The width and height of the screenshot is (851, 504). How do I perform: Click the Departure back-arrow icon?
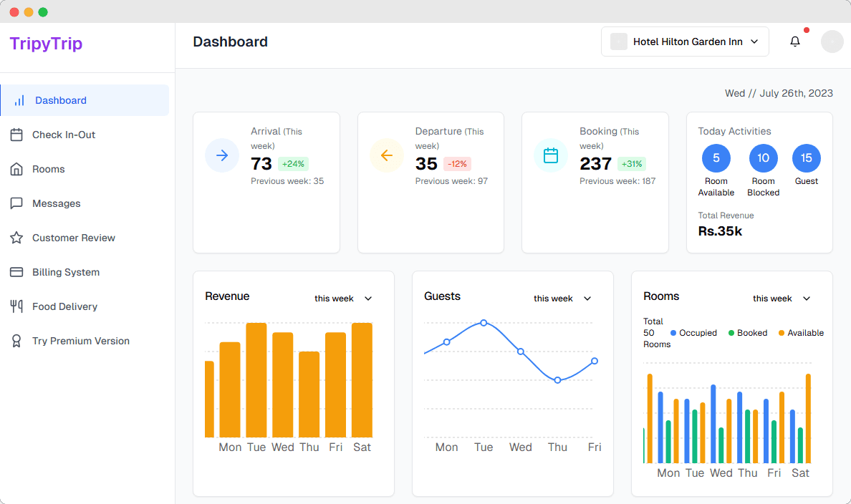coord(387,155)
